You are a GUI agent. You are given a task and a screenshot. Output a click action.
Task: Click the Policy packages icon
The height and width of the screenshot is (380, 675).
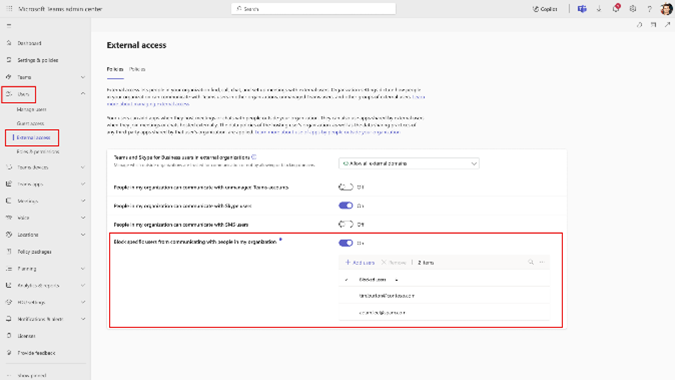point(9,251)
